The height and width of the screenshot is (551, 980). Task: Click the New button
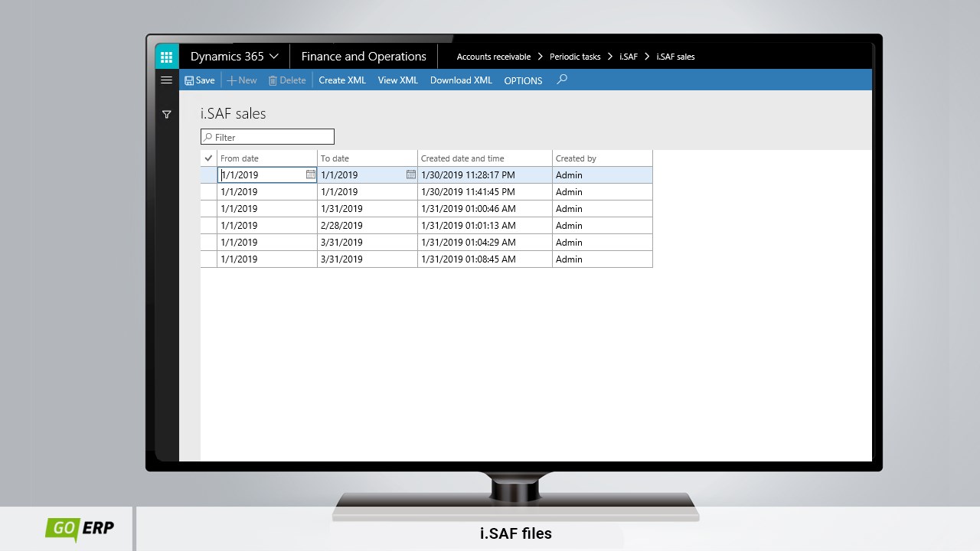click(242, 80)
